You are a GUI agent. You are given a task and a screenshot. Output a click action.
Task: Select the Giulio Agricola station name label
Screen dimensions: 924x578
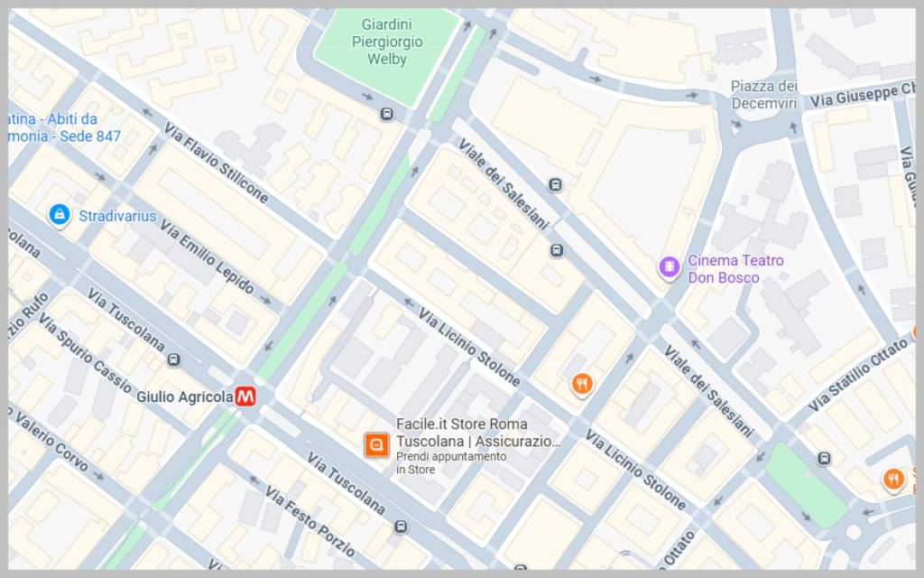coord(184,397)
